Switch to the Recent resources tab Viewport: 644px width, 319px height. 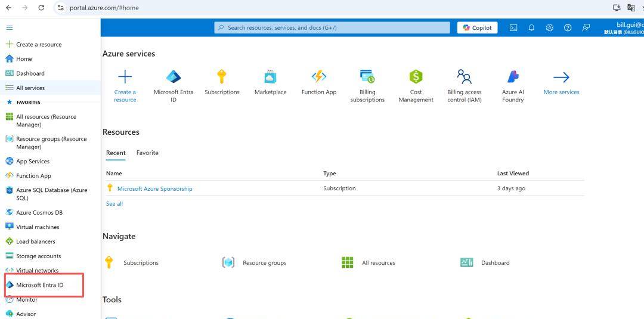click(x=116, y=153)
